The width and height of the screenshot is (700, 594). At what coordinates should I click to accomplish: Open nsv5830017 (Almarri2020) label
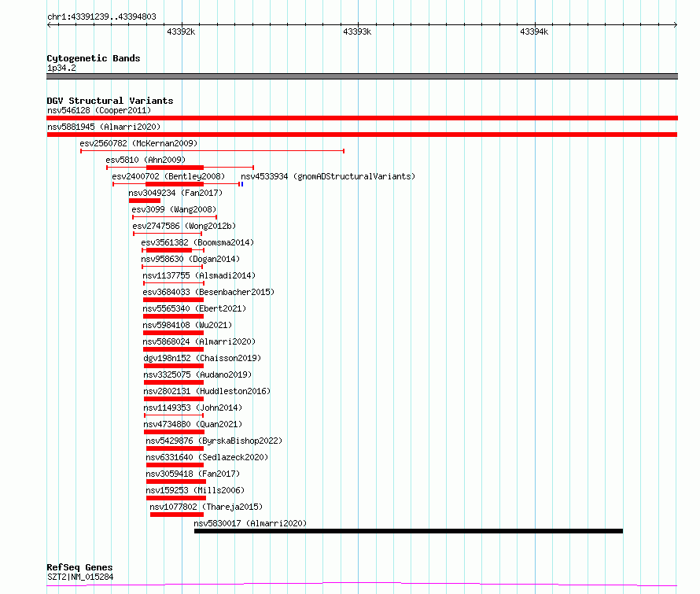tap(250, 523)
